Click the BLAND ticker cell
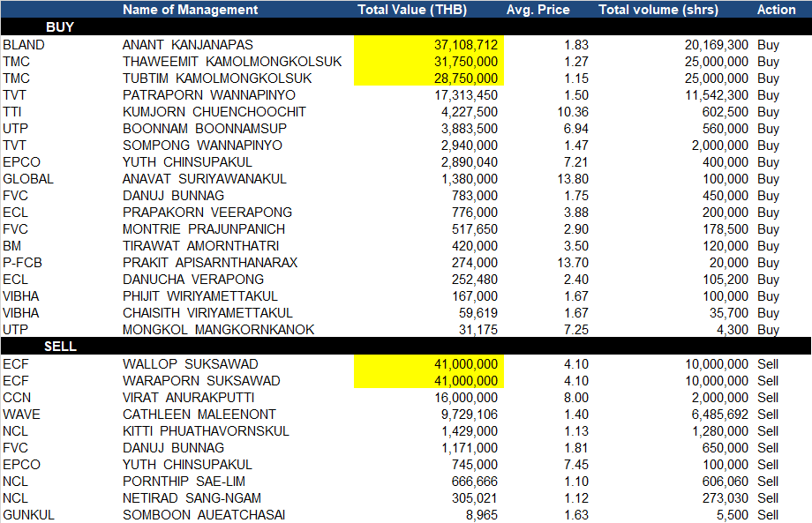 pyautogui.click(x=24, y=44)
